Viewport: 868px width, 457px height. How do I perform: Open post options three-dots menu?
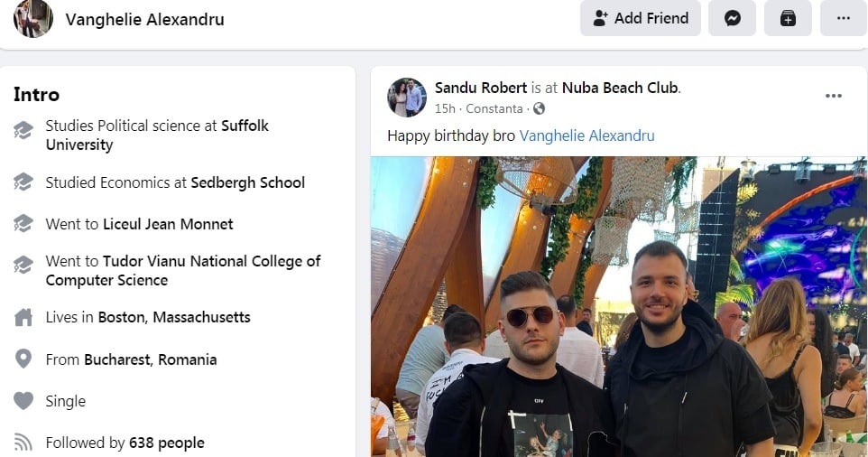click(x=833, y=97)
